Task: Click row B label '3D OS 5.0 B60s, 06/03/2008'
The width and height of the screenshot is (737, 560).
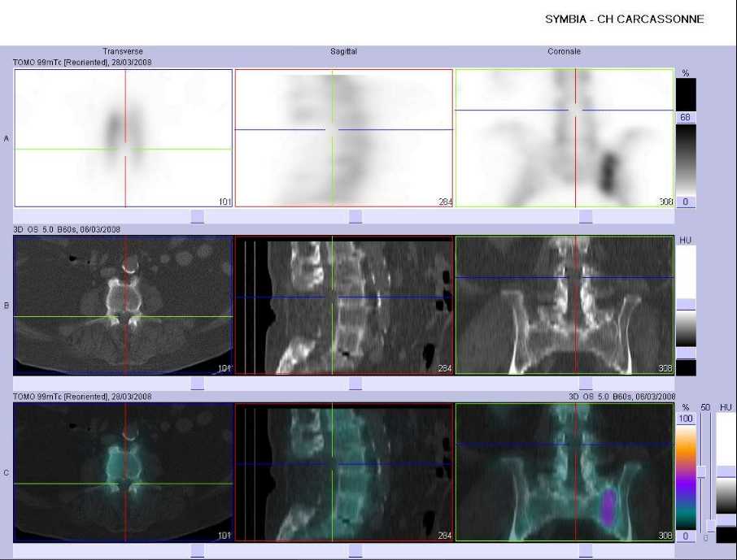Action: pos(67,229)
